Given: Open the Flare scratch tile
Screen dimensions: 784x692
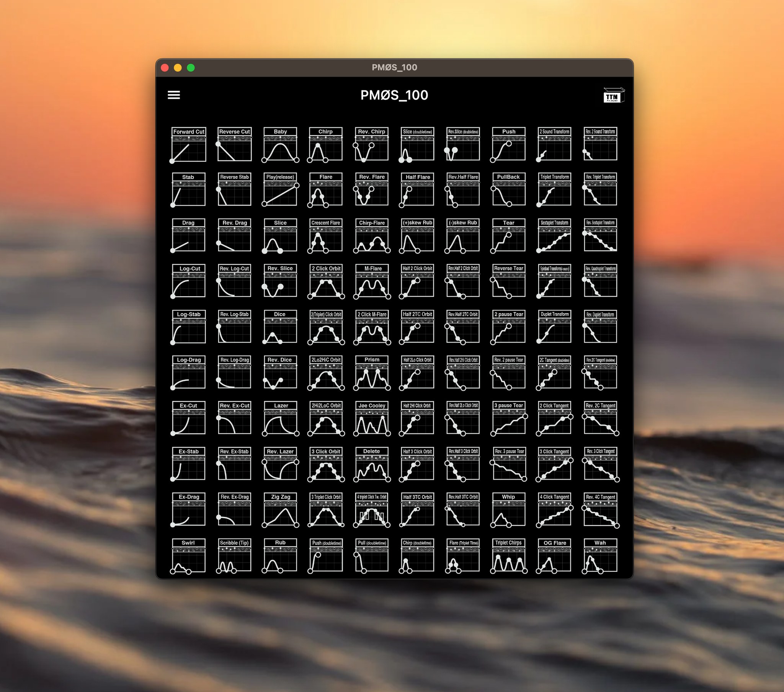Looking at the screenshot, I should [x=326, y=190].
